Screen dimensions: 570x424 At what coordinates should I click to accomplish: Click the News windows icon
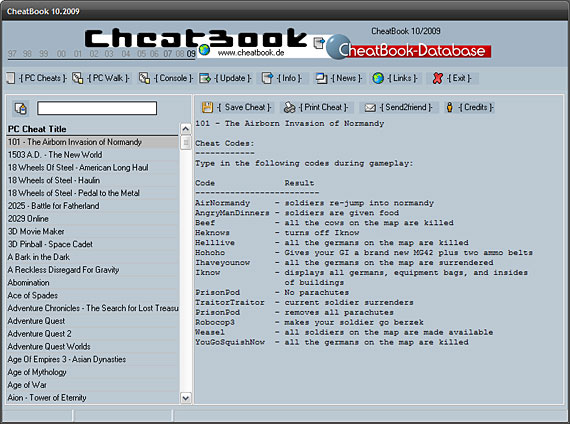pyautogui.click(x=322, y=78)
